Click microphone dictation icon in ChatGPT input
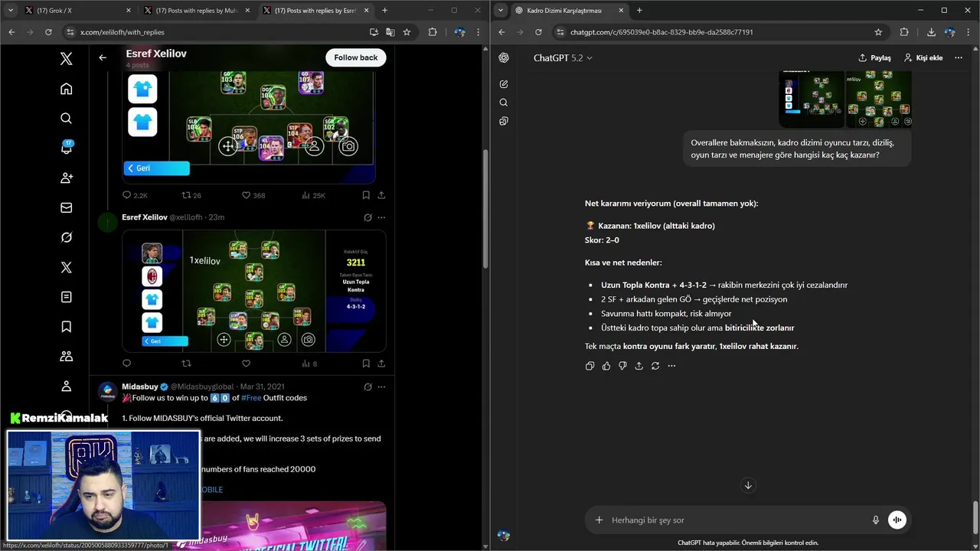This screenshot has height=551, width=980. tap(876, 520)
